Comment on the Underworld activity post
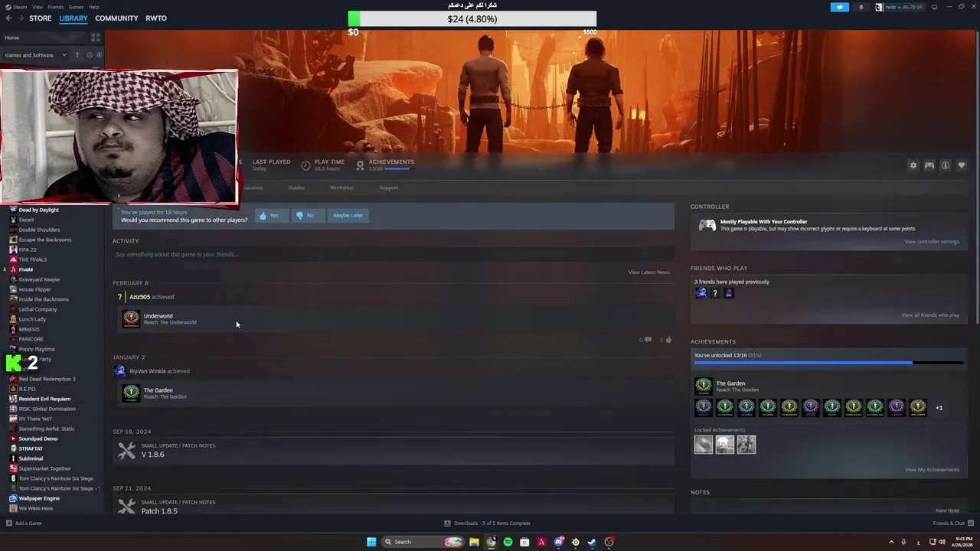980x551 pixels. 646,339
